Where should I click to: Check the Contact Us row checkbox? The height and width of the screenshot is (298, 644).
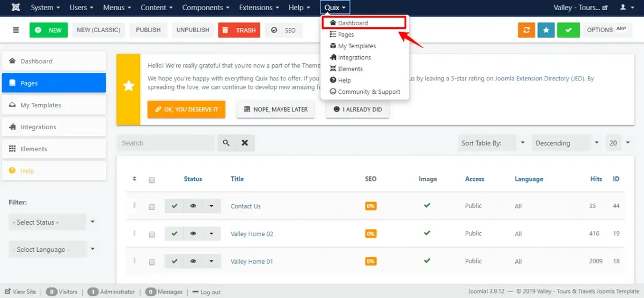(x=152, y=207)
